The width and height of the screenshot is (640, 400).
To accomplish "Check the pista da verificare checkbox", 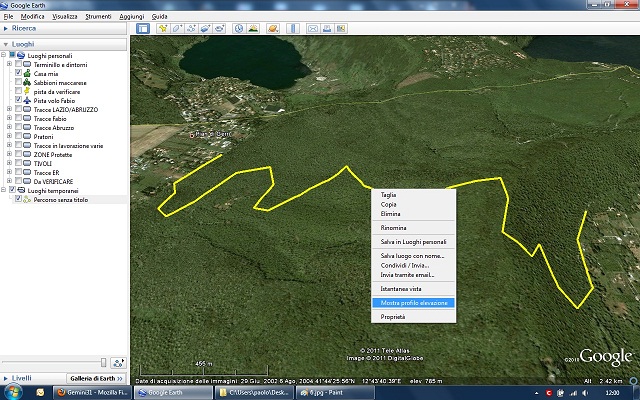I will pos(18,91).
